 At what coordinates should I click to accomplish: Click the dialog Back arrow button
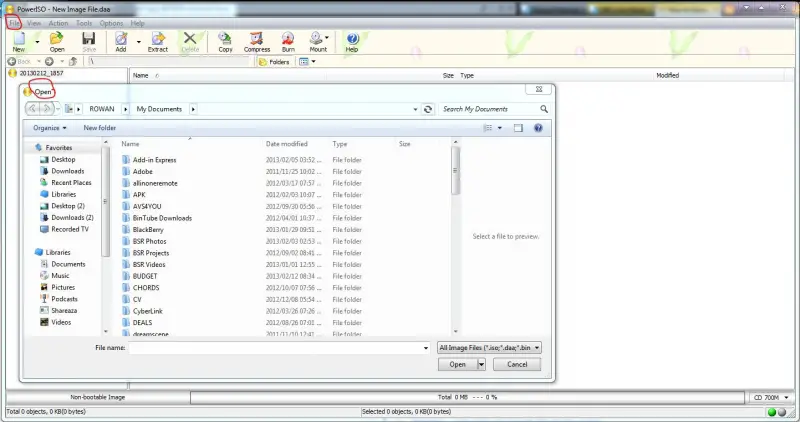(x=33, y=109)
